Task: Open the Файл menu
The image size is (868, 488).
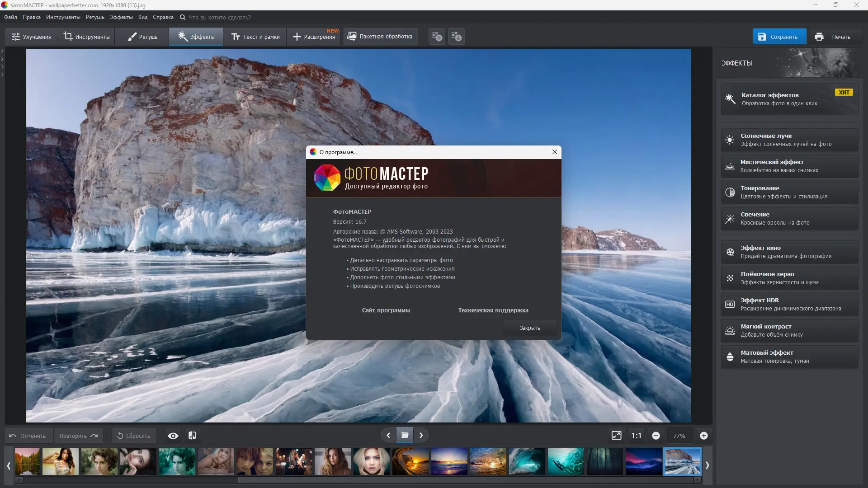Action: pos(10,17)
